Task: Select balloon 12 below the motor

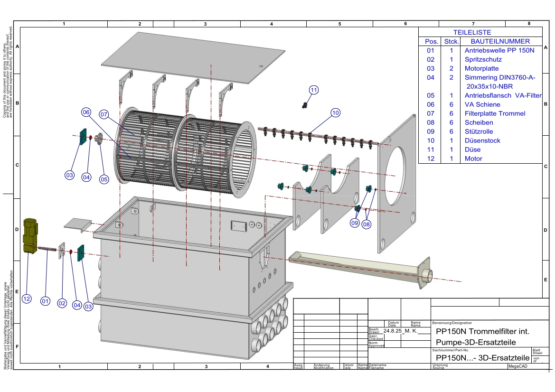Action: pyautogui.click(x=27, y=299)
